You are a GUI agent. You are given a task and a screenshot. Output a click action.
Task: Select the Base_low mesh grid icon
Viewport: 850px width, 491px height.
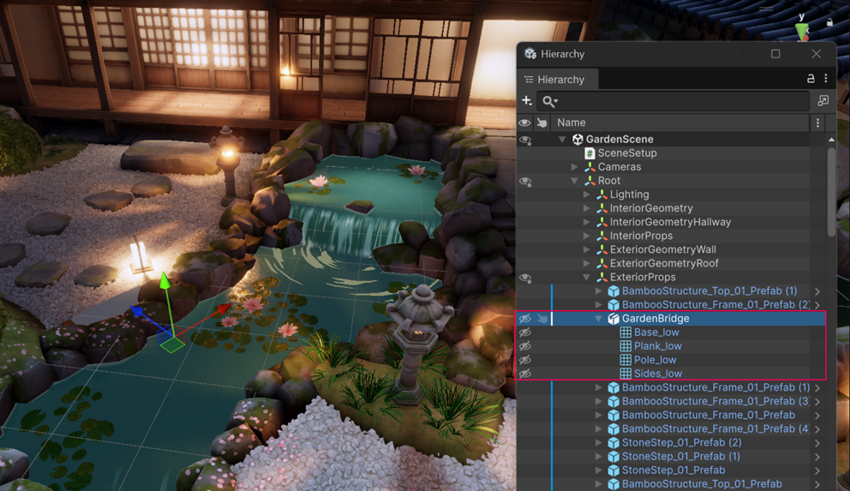coord(626,332)
